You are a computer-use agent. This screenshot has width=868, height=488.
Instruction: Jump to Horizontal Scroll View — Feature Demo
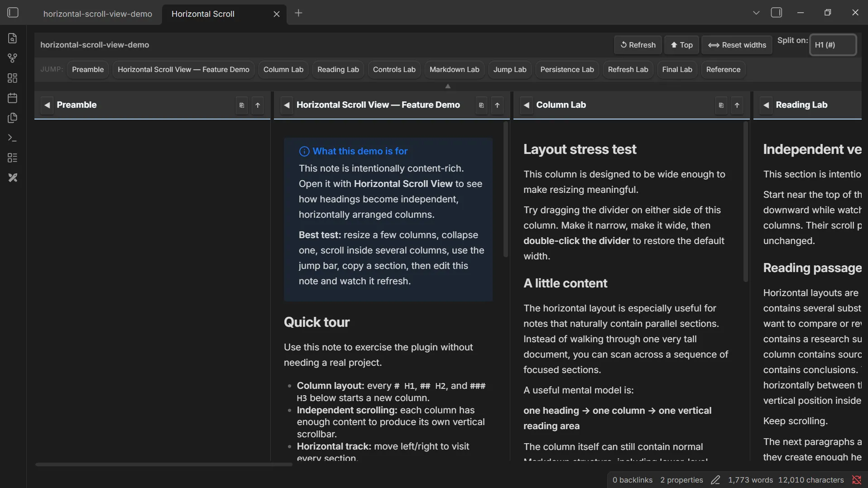183,70
